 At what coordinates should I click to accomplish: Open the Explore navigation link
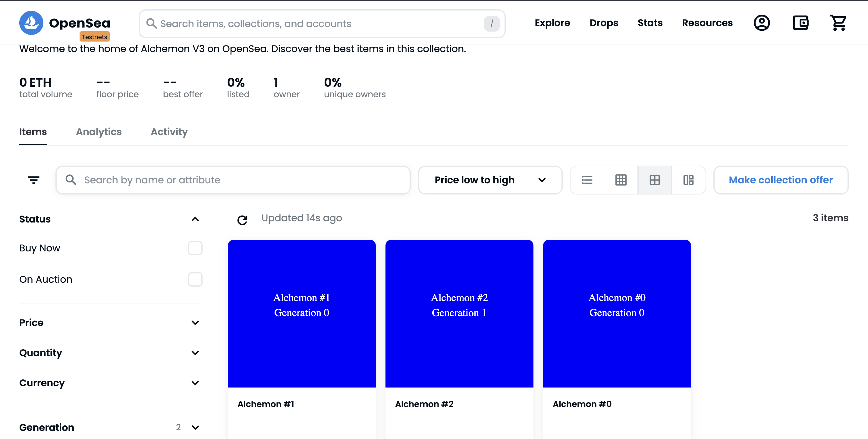pyautogui.click(x=552, y=23)
